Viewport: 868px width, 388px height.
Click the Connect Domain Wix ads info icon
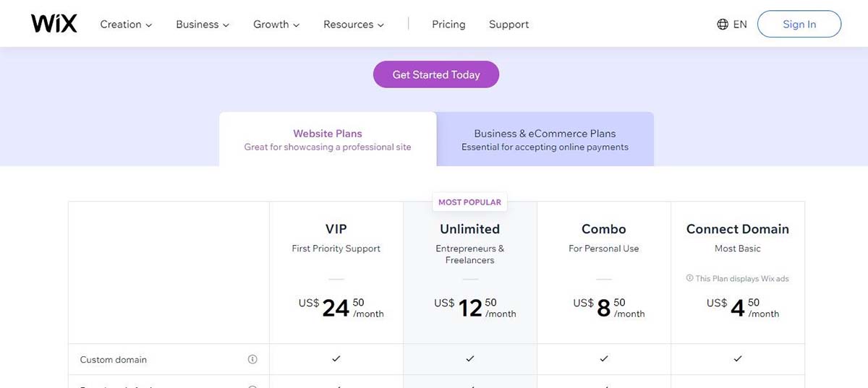[x=688, y=278]
